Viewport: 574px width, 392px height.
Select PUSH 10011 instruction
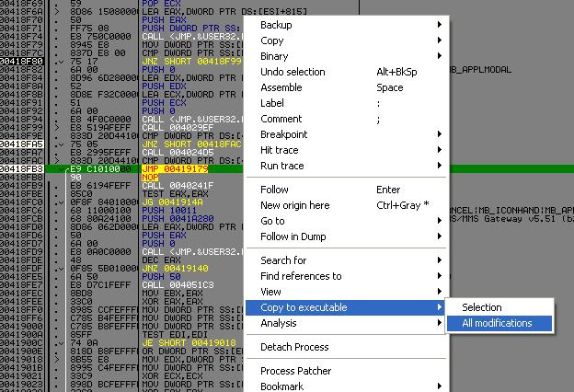click(169, 211)
